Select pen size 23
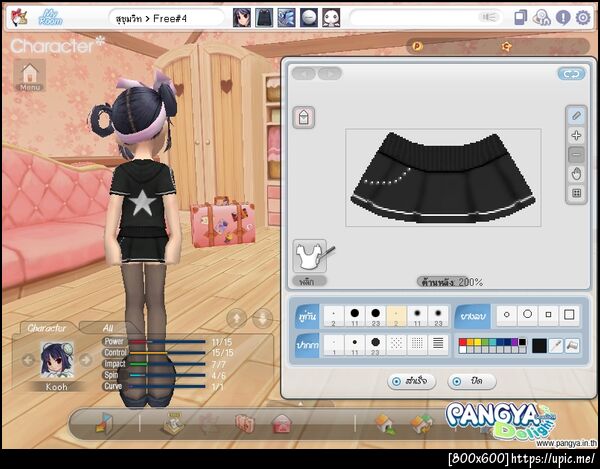 376,345
